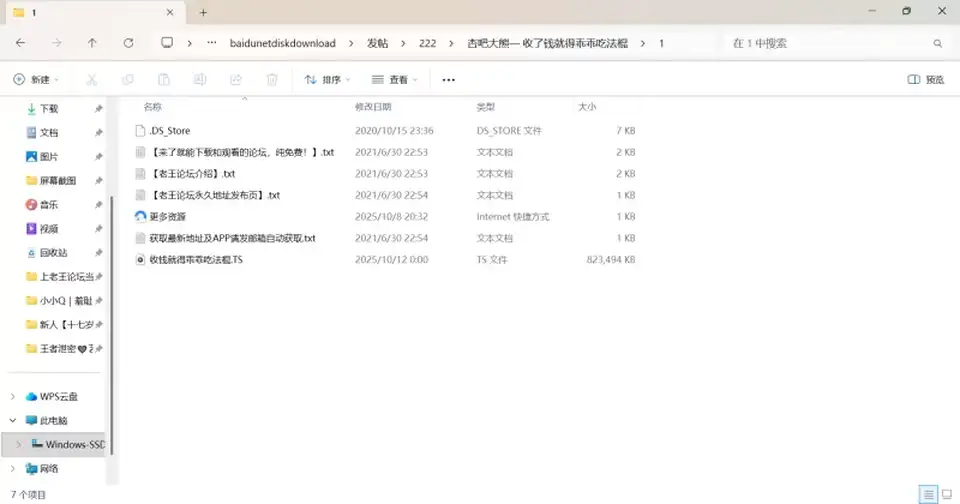Screen dimensions: 960x504
Task: Click the 更多资源 shortcut icon
Action: [x=140, y=217]
